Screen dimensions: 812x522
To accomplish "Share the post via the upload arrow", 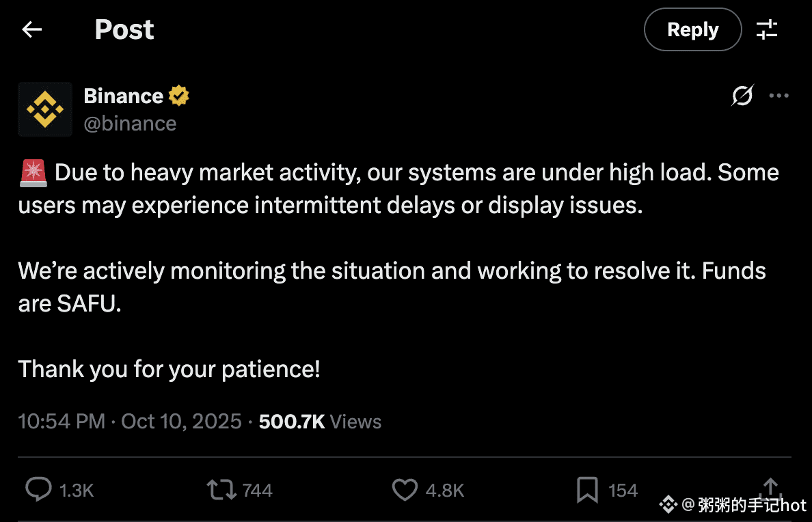I will pos(770,487).
